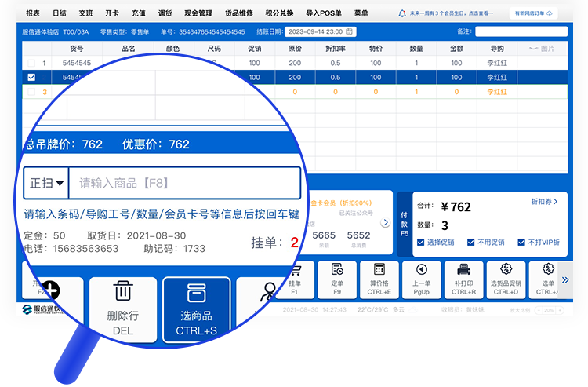Click the 特价 column header
Image resolution: width=588 pixels, height=387 pixels.
click(376, 49)
